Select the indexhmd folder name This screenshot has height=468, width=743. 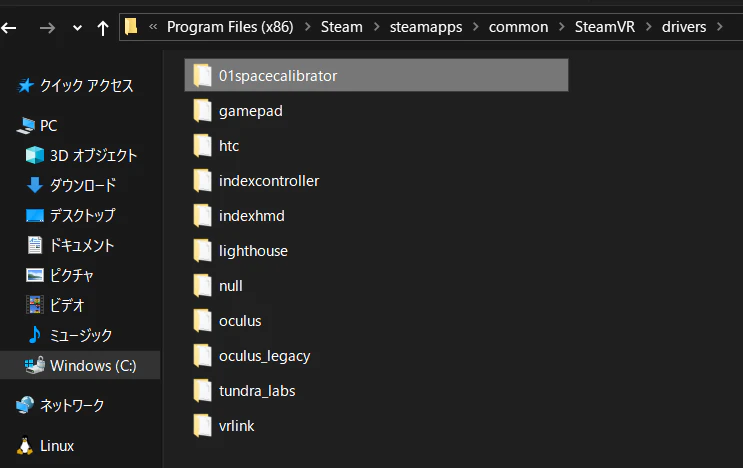tap(252, 216)
